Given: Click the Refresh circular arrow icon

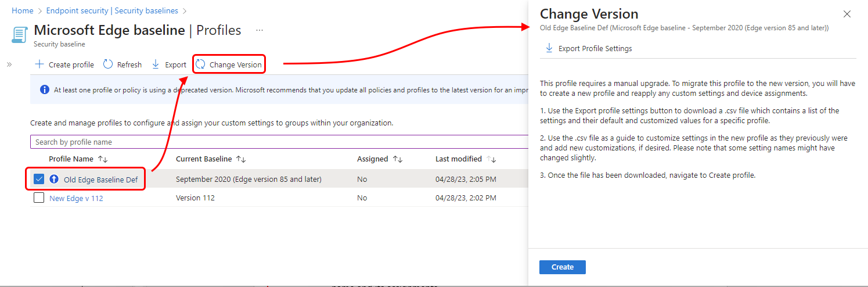Looking at the screenshot, I should 108,64.
